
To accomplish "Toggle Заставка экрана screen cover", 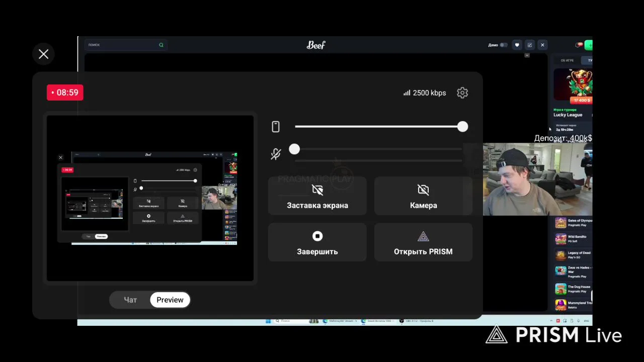I will [x=317, y=196].
